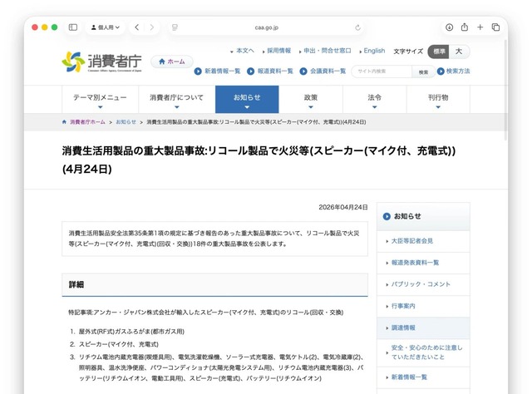Open sidebar 新着情報一覧 item
The width and height of the screenshot is (532, 394).
pyautogui.click(x=423, y=377)
